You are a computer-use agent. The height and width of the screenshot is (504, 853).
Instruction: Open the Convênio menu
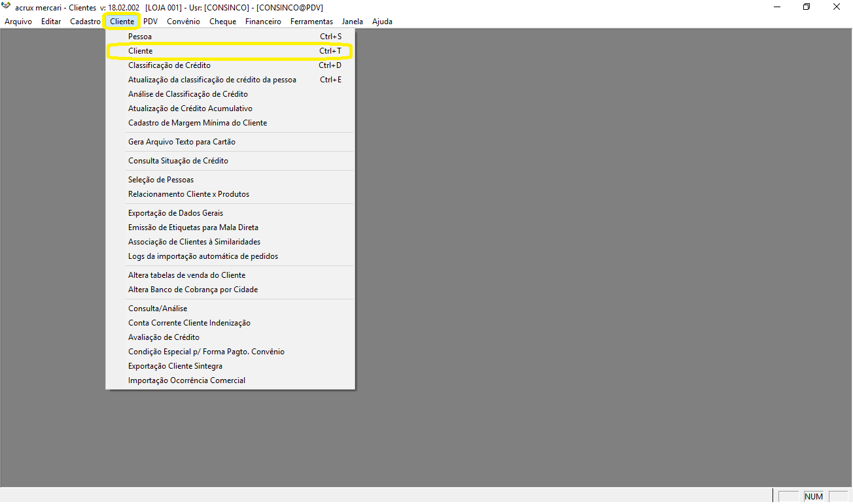[x=183, y=22]
